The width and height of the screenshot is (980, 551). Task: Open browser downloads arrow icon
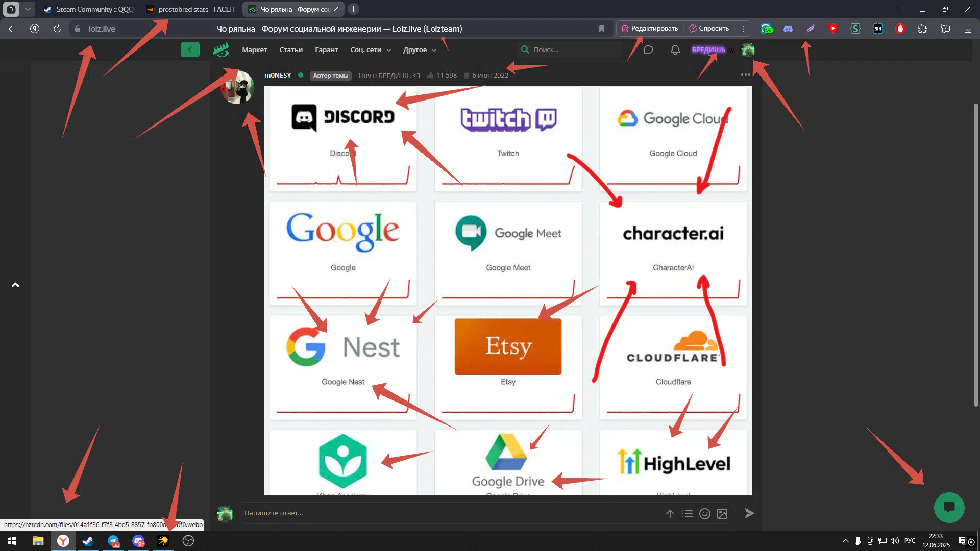pos(968,29)
